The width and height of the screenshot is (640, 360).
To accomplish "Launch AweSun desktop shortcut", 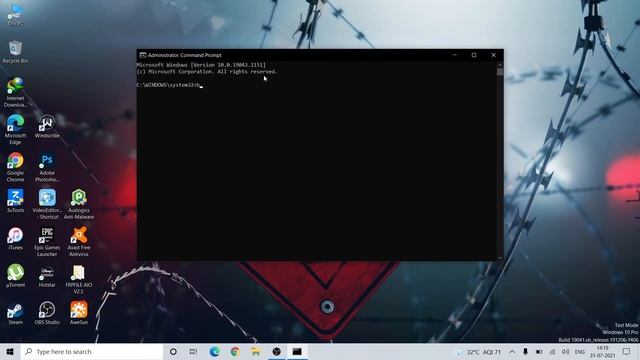I will tap(79, 313).
